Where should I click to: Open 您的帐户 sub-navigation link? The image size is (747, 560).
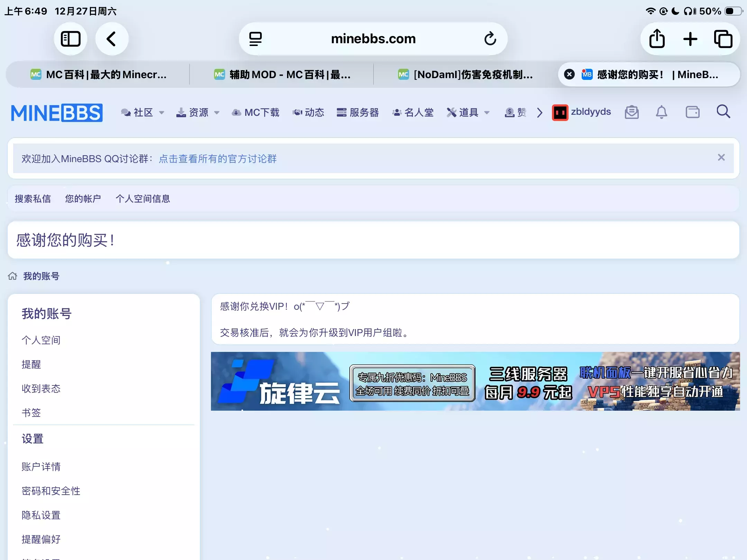(83, 199)
